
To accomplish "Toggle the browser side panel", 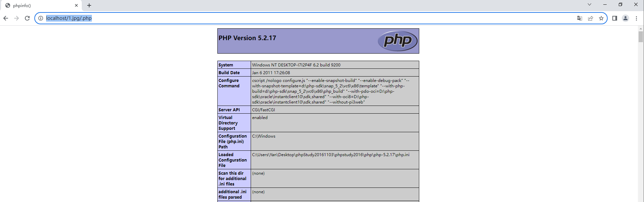I will click(615, 18).
